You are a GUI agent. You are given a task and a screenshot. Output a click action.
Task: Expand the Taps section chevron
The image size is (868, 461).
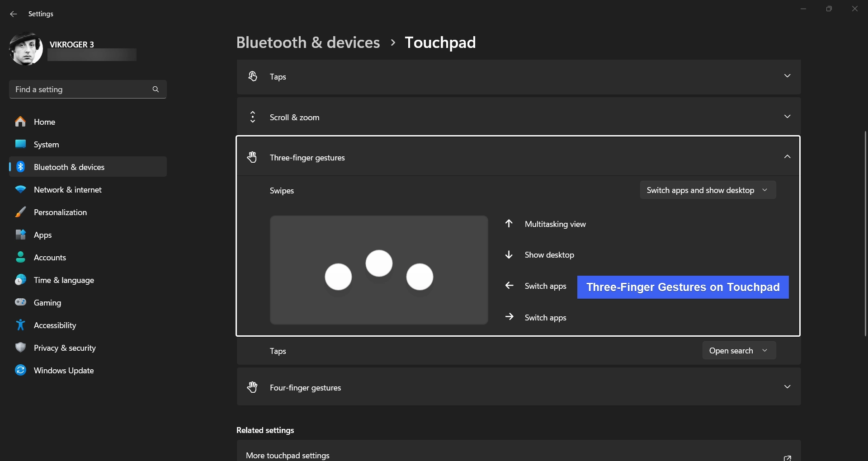click(x=787, y=76)
